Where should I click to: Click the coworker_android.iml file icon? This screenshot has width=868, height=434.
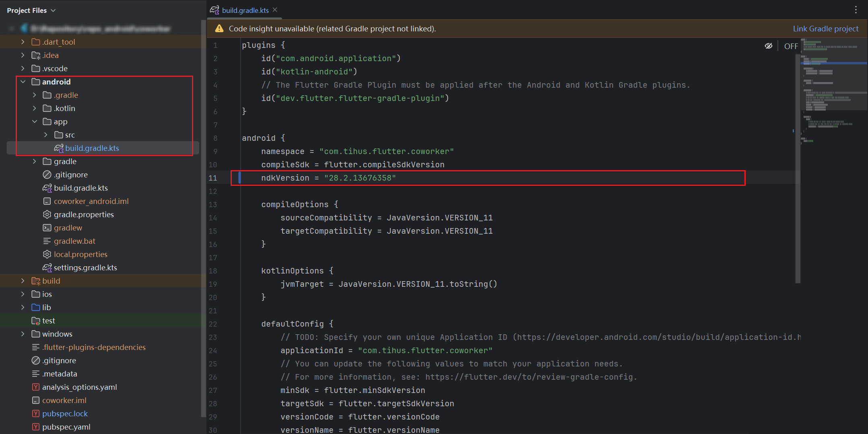tap(47, 201)
